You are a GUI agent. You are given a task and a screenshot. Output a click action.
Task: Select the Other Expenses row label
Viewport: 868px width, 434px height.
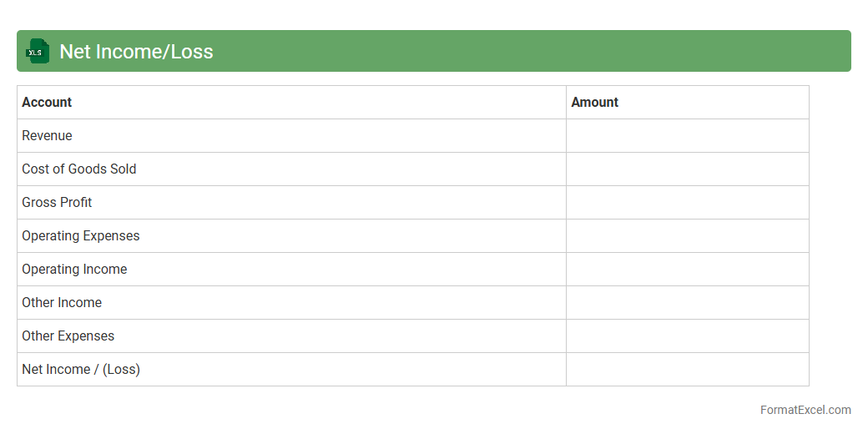pos(68,336)
